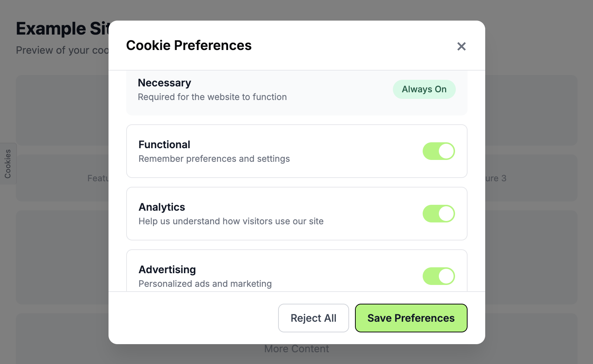The width and height of the screenshot is (593, 364).
Task: Turn off the Advertising cookies toggle
Action: coord(438,276)
